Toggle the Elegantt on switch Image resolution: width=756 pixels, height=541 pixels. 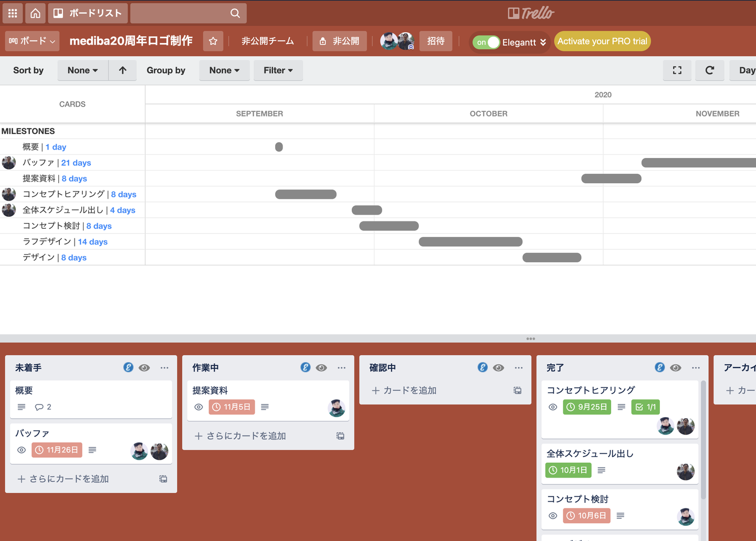click(x=486, y=42)
